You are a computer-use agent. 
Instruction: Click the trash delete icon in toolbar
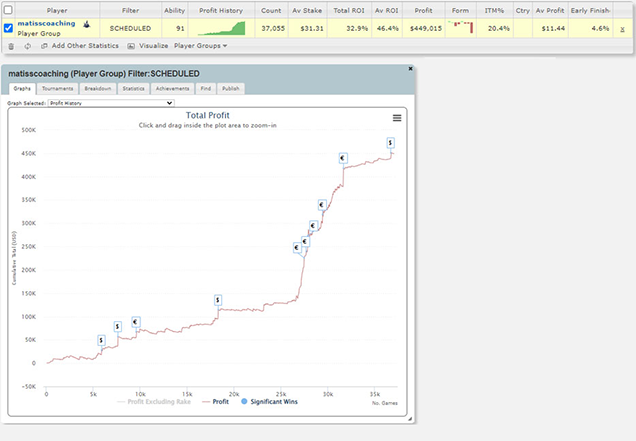pos(11,46)
